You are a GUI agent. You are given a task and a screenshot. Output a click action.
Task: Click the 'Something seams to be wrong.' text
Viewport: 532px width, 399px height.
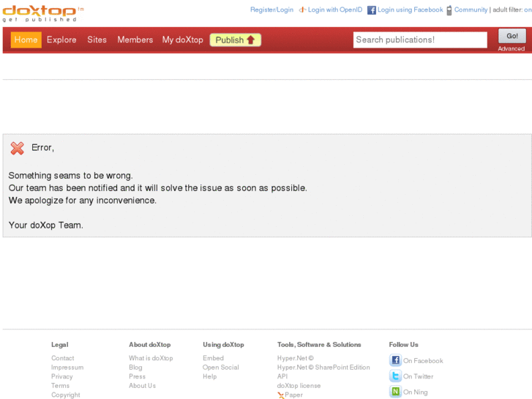pos(70,176)
